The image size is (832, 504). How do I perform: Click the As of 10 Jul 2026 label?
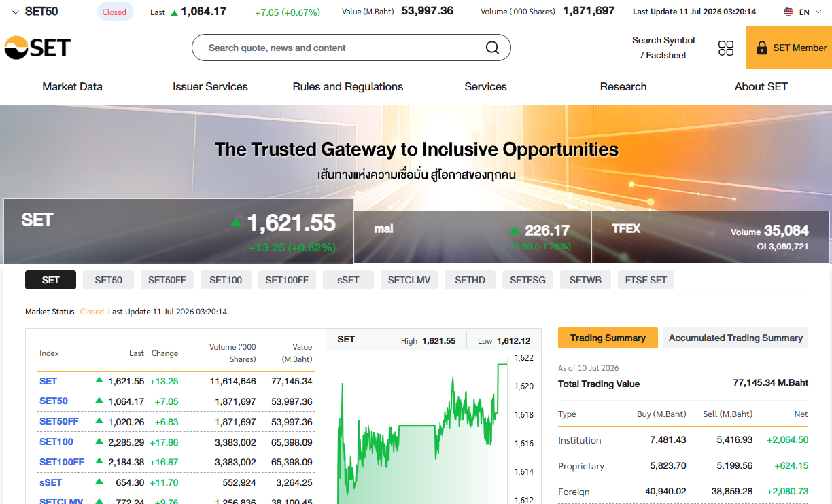point(589,368)
